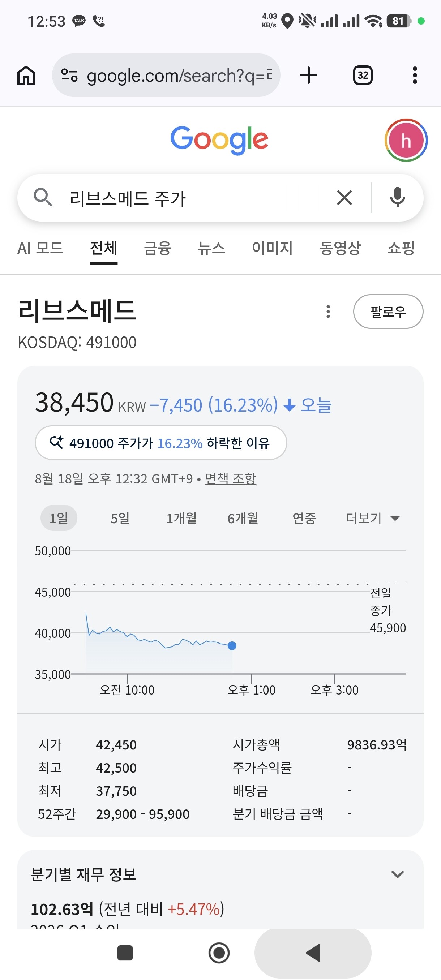Select the 5일 chart range

tap(120, 518)
